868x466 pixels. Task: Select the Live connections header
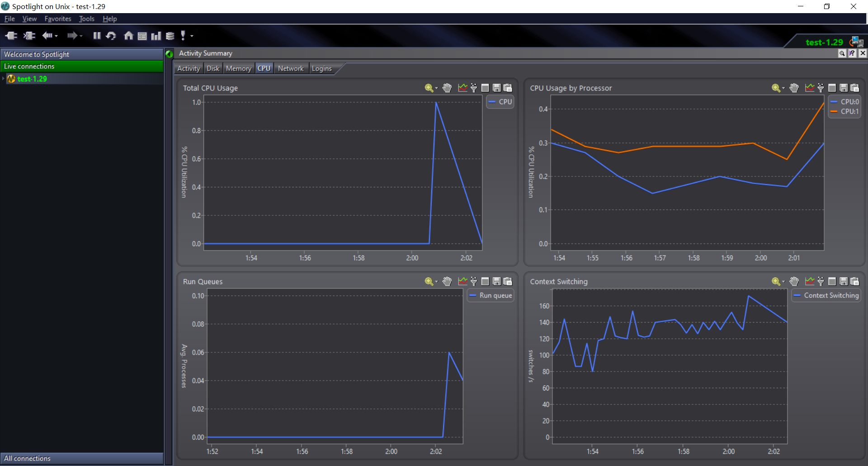pyautogui.click(x=82, y=67)
